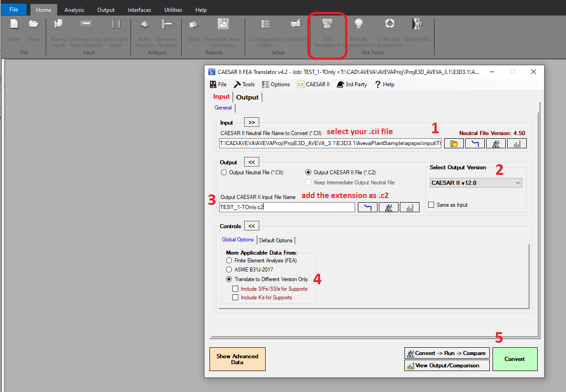Viewport: 566px width, 392px height.
Task: Browse for the input .CII file
Action: [x=454, y=143]
